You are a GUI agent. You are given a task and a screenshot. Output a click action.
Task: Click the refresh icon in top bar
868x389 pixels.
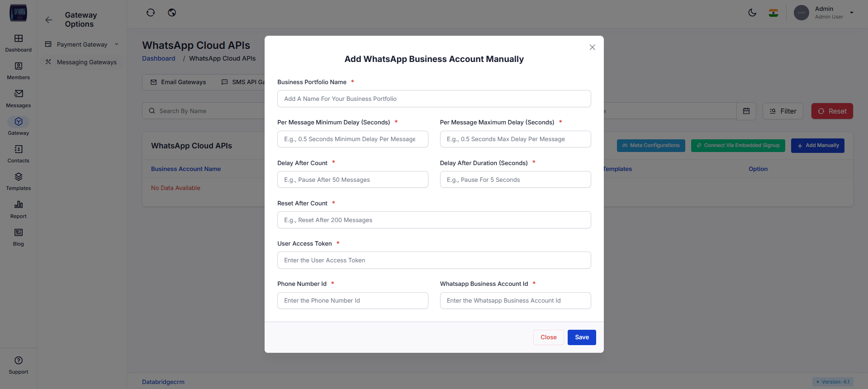[151, 13]
